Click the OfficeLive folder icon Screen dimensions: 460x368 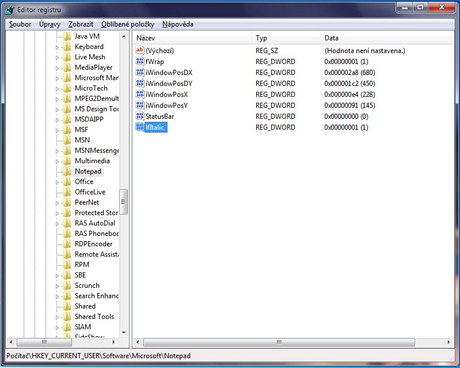67,192
